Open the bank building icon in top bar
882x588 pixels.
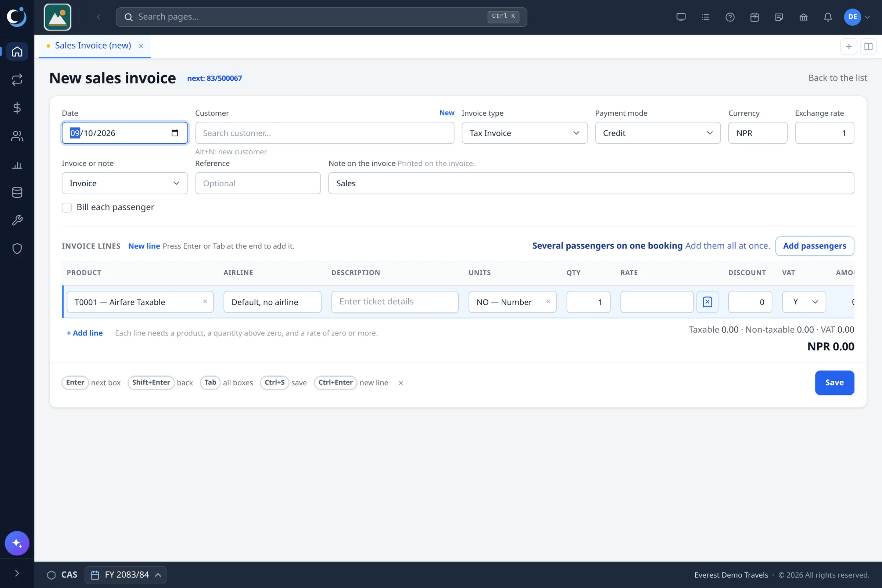click(x=803, y=17)
